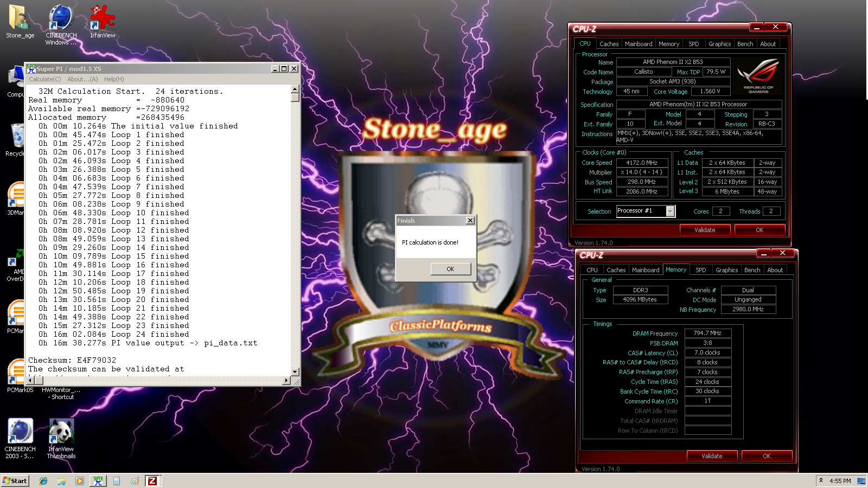Switch to Caches tab in top CPU-Z

point(609,44)
